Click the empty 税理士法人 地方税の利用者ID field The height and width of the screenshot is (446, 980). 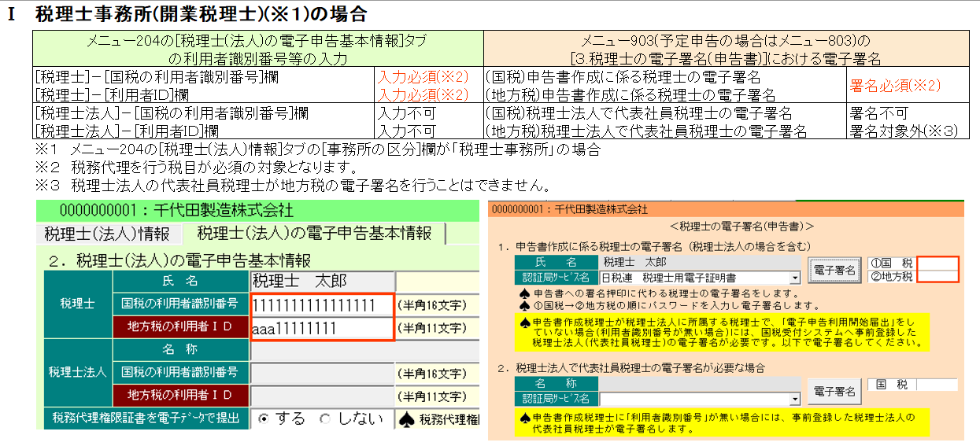[x=322, y=395]
